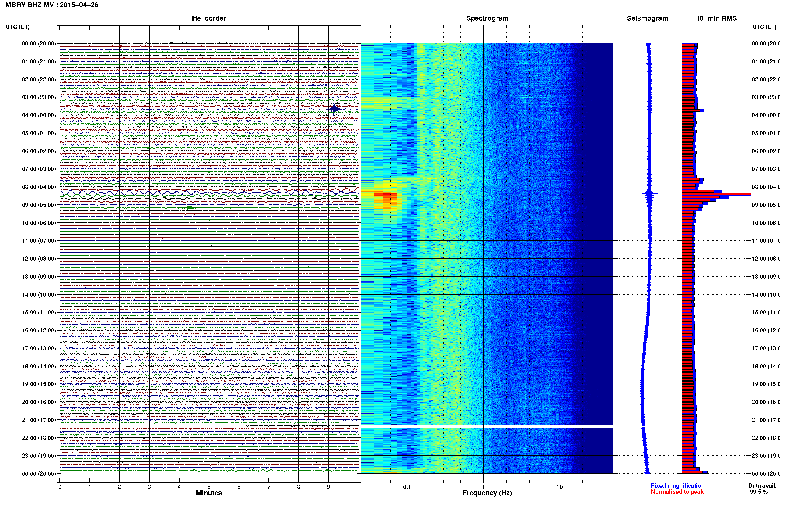Click the left '09:00 (05:00)' time label

(x=39, y=205)
